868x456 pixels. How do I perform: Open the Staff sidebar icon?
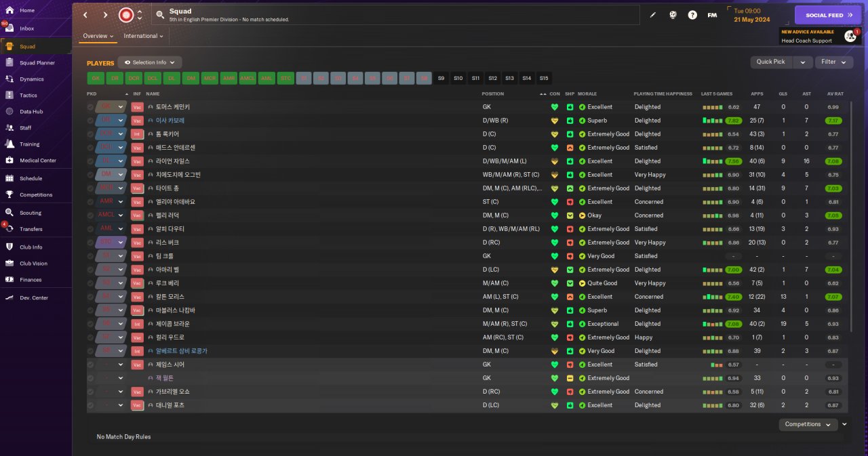pyautogui.click(x=9, y=127)
